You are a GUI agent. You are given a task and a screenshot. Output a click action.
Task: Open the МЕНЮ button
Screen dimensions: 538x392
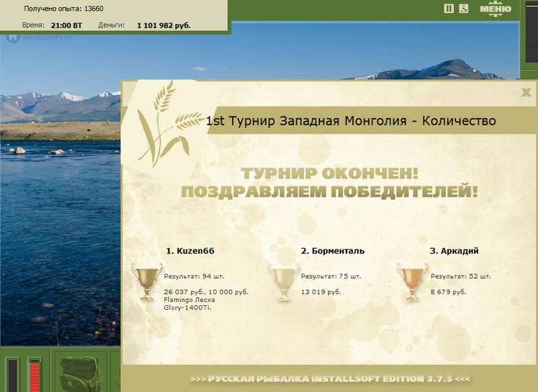(x=495, y=9)
